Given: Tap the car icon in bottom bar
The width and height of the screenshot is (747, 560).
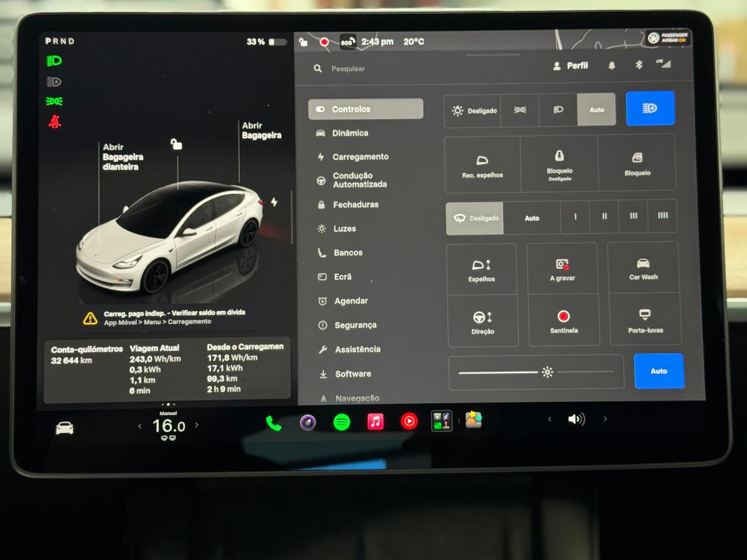Looking at the screenshot, I should pos(65,428).
